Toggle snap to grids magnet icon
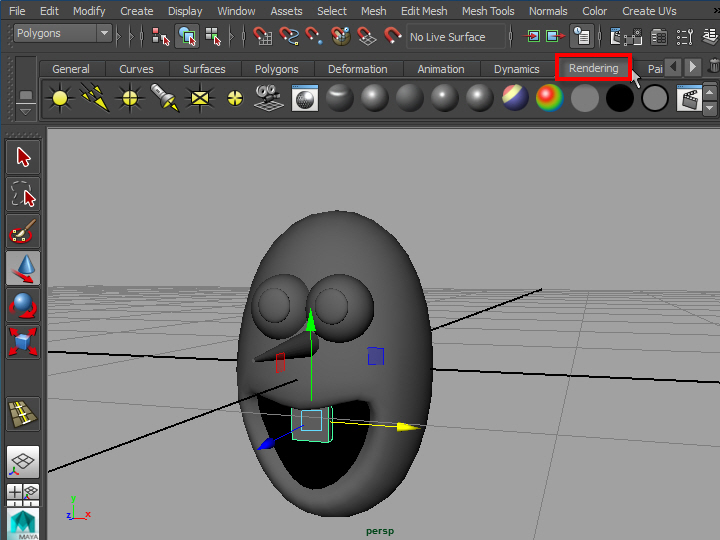The image size is (720, 540). coord(263,37)
